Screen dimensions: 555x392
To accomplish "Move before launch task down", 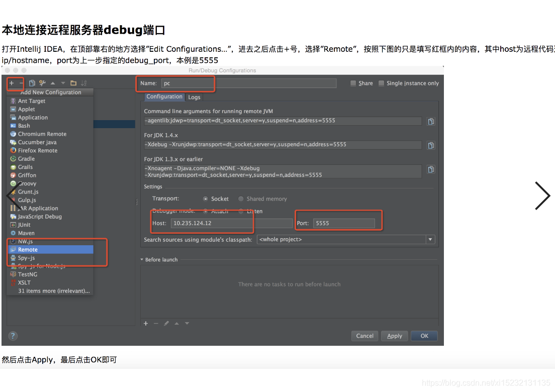I will point(187,323).
